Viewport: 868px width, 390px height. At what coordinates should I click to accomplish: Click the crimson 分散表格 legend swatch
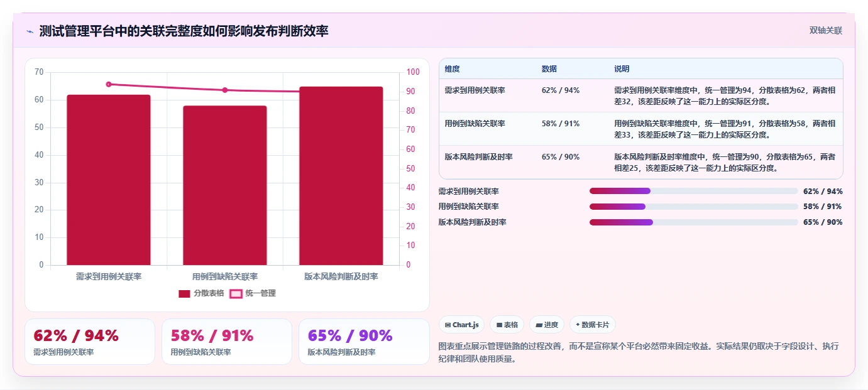pos(184,293)
